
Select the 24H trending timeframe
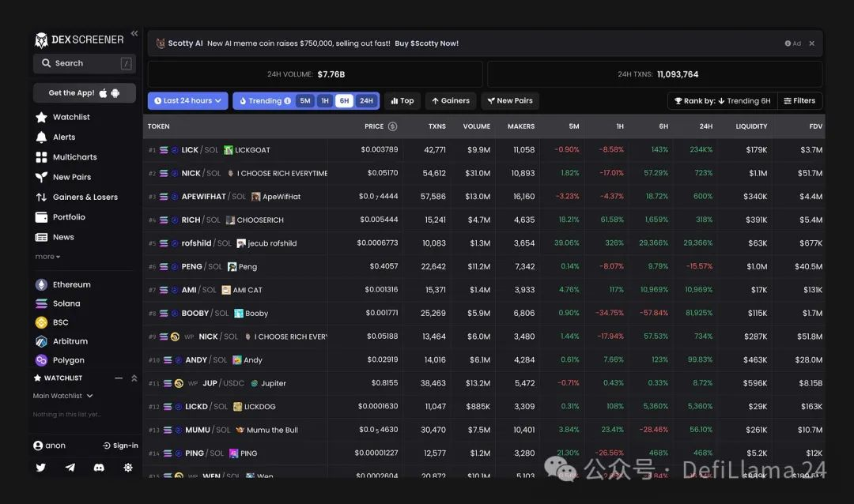pyautogui.click(x=366, y=101)
